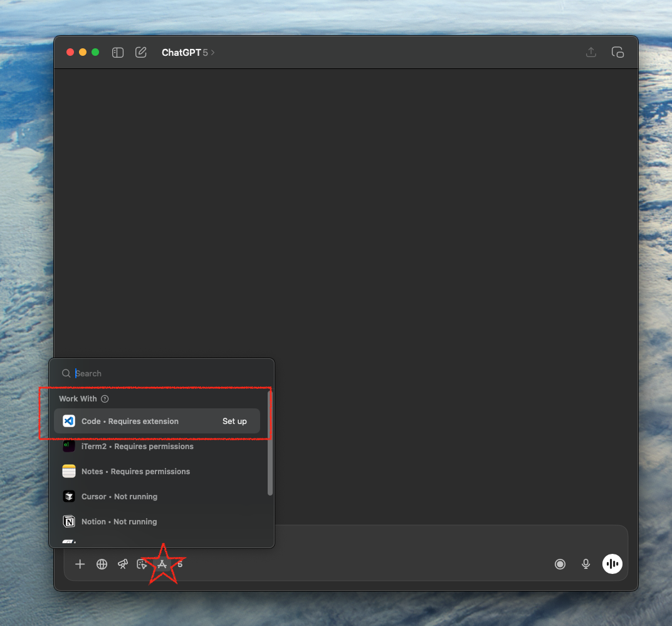The width and height of the screenshot is (672, 626).
Task: Click the close window red button
Action: pos(70,52)
